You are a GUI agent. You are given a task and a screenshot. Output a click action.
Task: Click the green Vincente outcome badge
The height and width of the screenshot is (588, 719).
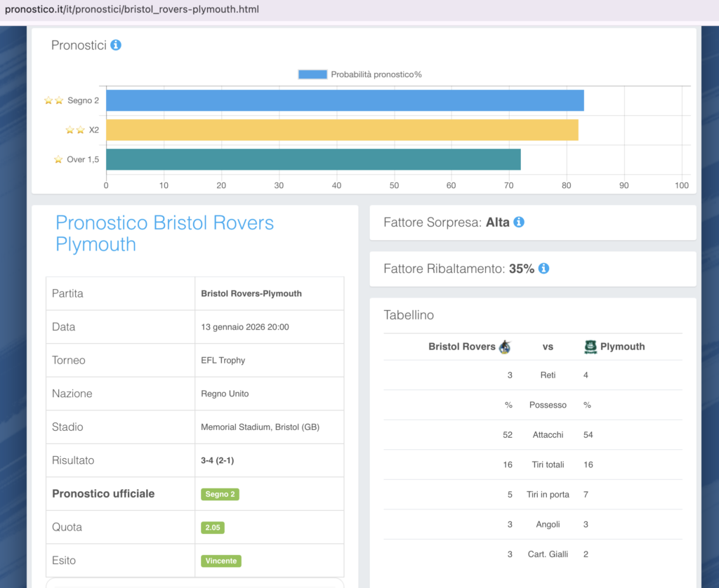pyautogui.click(x=220, y=561)
